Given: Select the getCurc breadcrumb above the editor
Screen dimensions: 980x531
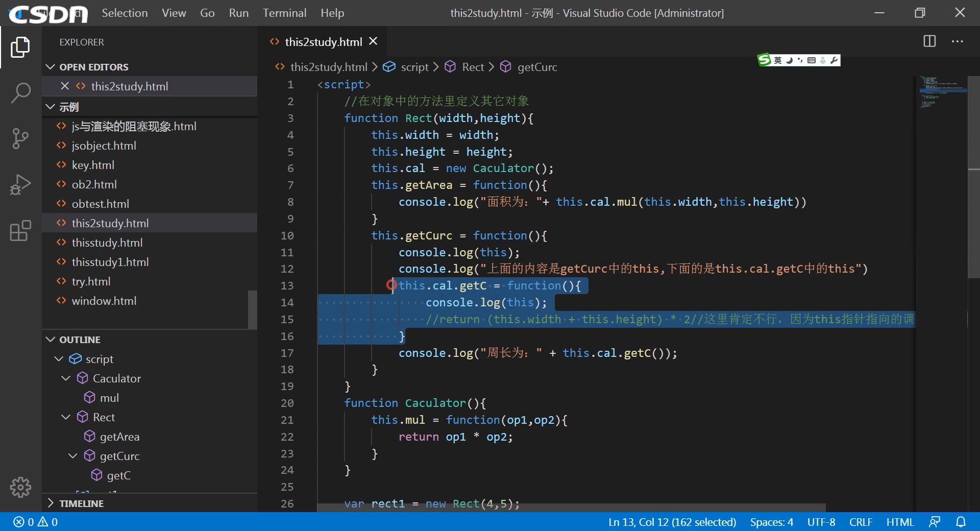Looking at the screenshot, I should point(537,67).
